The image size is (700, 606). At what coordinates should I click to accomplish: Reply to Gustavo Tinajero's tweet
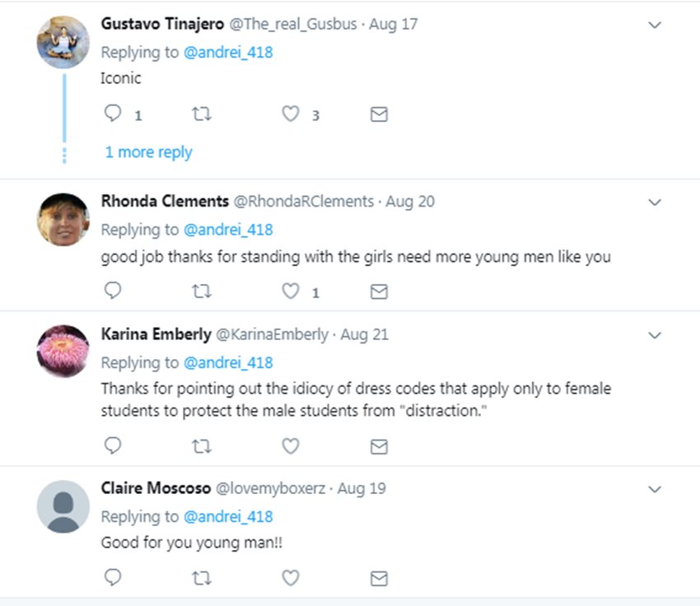(x=114, y=114)
